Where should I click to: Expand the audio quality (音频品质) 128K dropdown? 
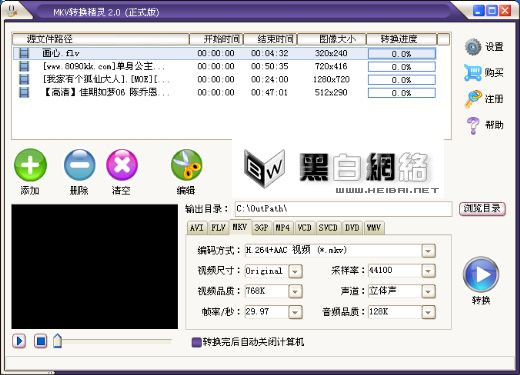point(428,312)
